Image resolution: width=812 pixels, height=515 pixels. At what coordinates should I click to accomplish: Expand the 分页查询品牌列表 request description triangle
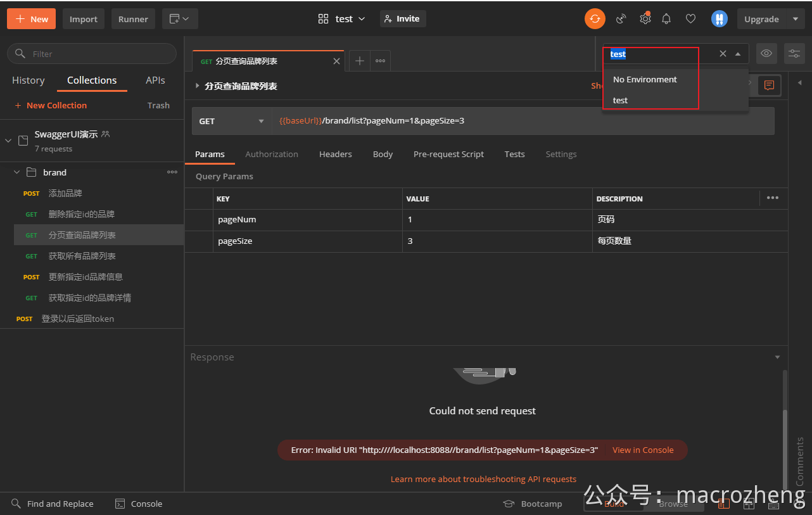pos(198,86)
